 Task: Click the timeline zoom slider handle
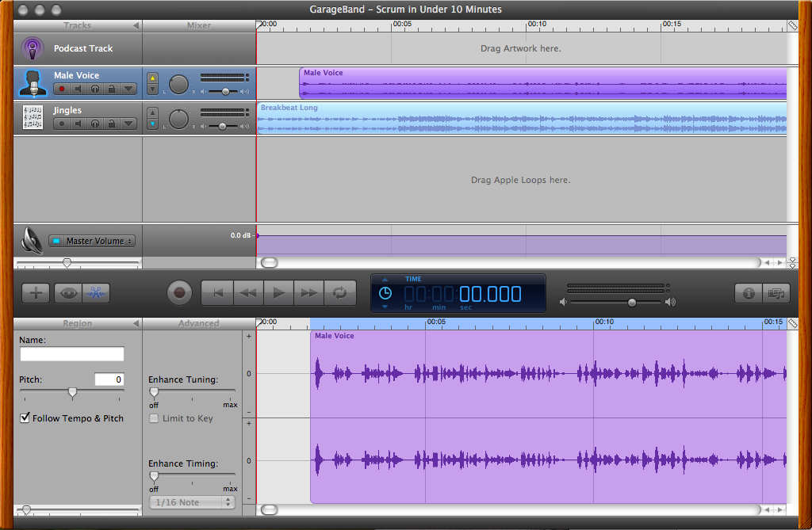coord(67,263)
